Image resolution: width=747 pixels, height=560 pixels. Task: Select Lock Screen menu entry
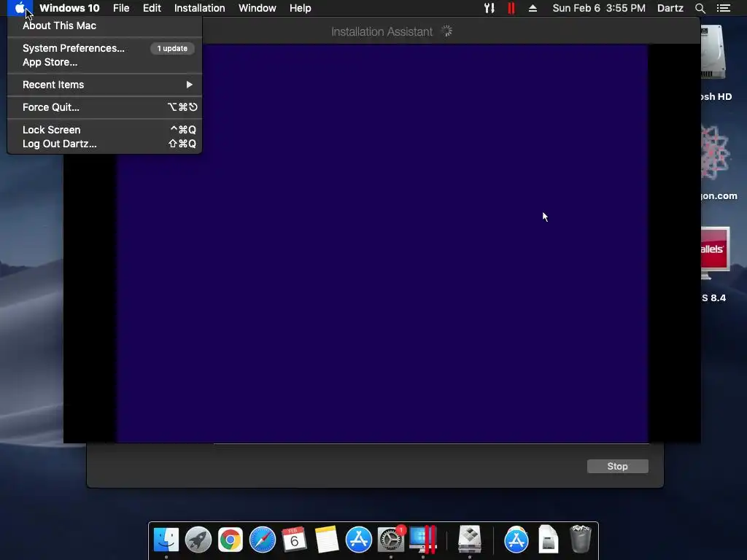pos(105,130)
